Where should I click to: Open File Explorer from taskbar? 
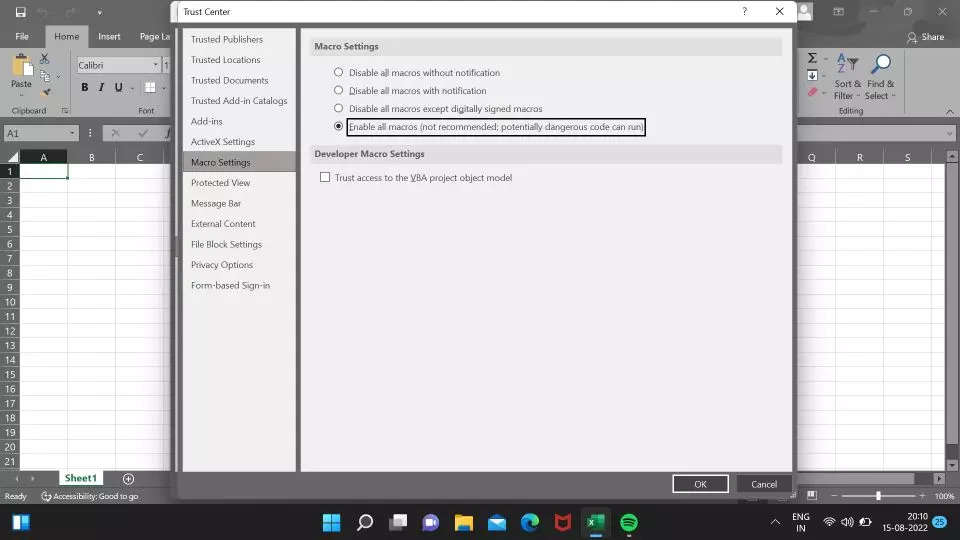(464, 523)
